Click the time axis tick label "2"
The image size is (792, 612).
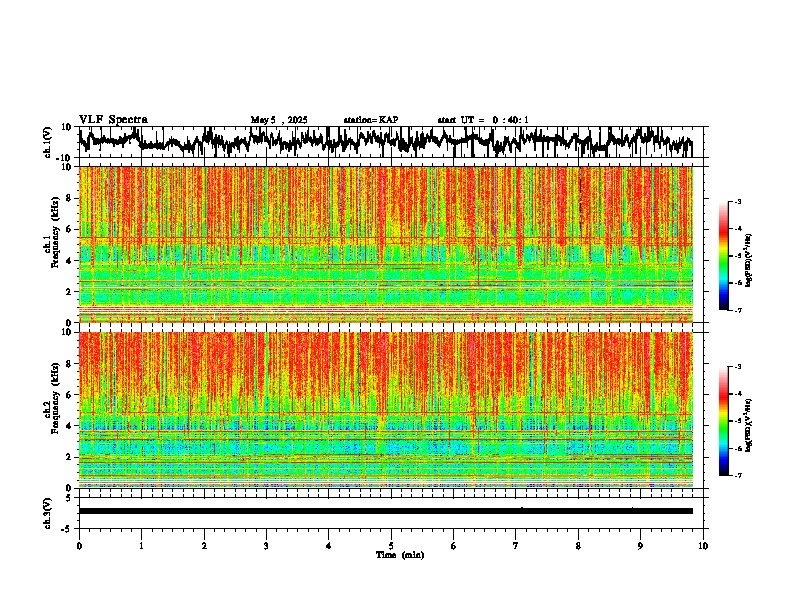pyautogui.click(x=204, y=546)
